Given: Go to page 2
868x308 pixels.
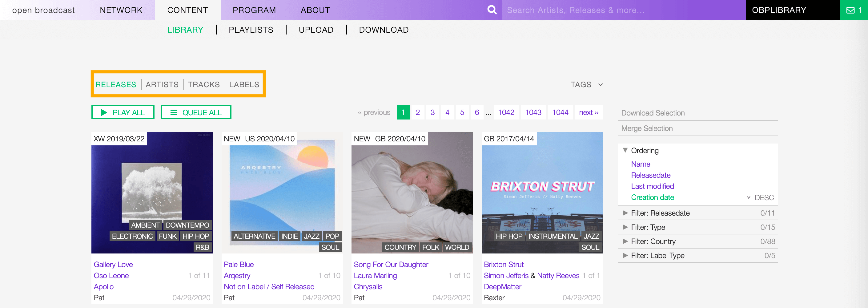Looking at the screenshot, I should [x=417, y=112].
